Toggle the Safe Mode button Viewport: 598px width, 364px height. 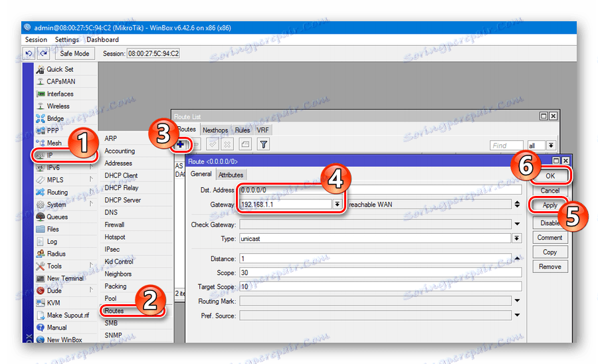coord(74,53)
